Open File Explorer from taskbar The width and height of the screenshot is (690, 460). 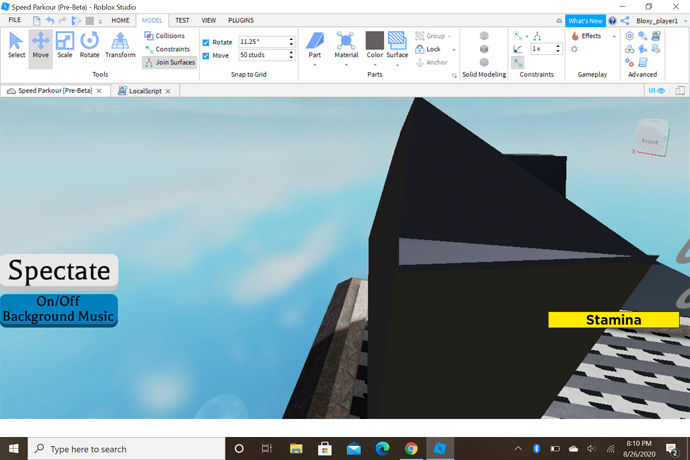[x=296, y=449]
